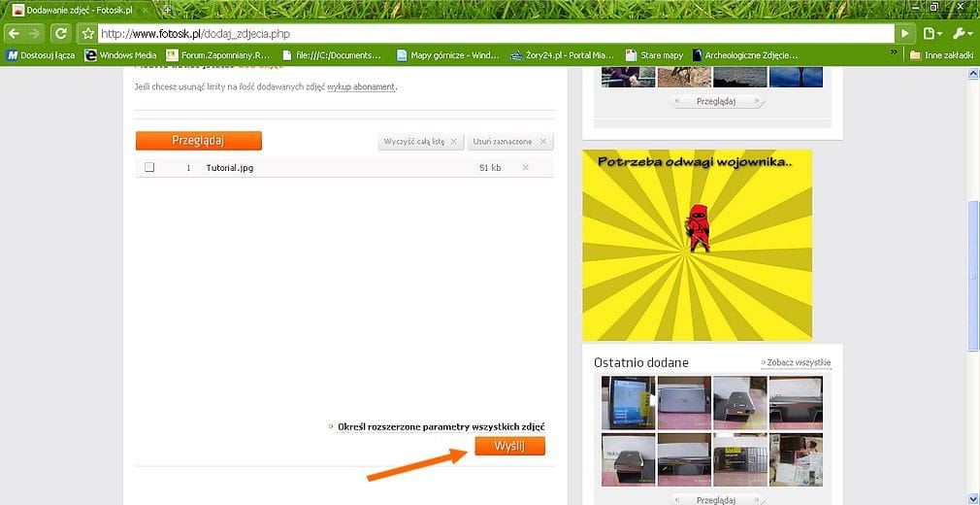This screenshot has height=505, width=980.
Task: Open the Inne zakładki bookmarks folder
Action: [942, 55]
